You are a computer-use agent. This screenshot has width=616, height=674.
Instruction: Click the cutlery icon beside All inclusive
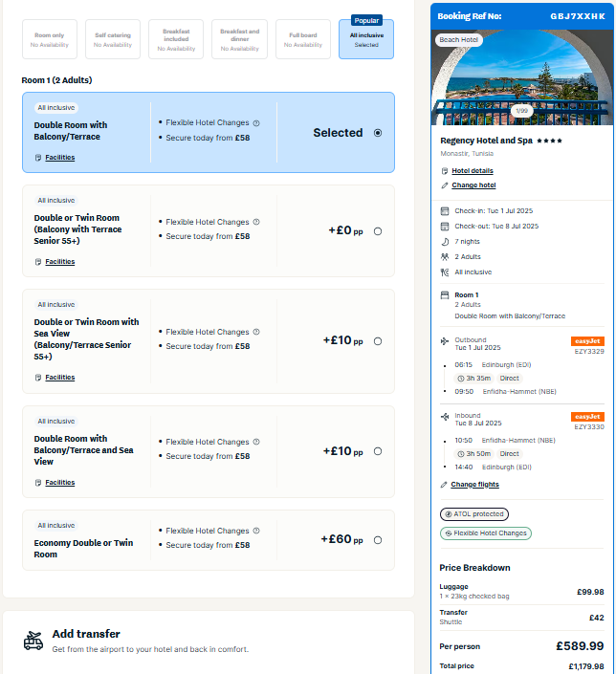coord(445,272)
